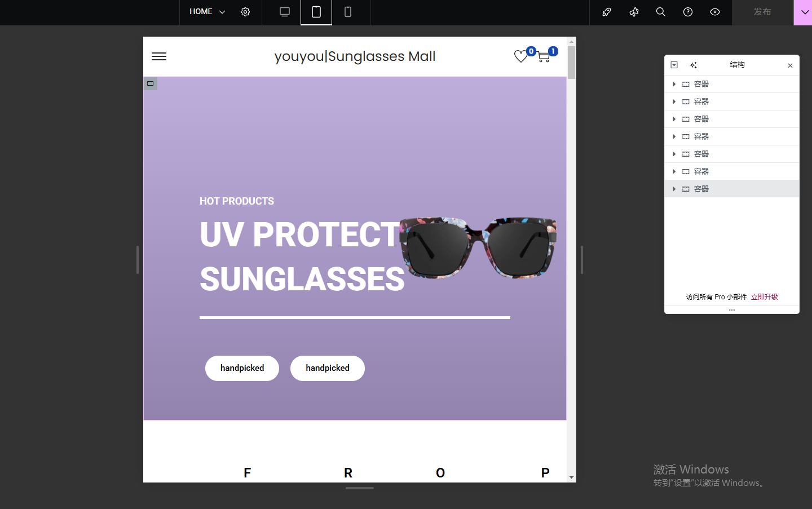The image size is (812, 509).
Task: Preview changes with eye icon
Action: (x=715, y=12)
